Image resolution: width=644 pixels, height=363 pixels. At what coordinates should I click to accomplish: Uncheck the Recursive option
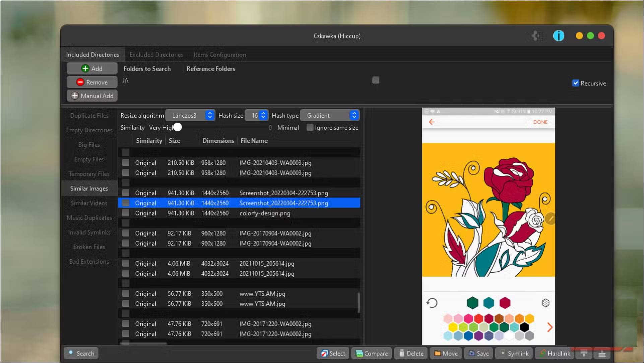[576, 83]
